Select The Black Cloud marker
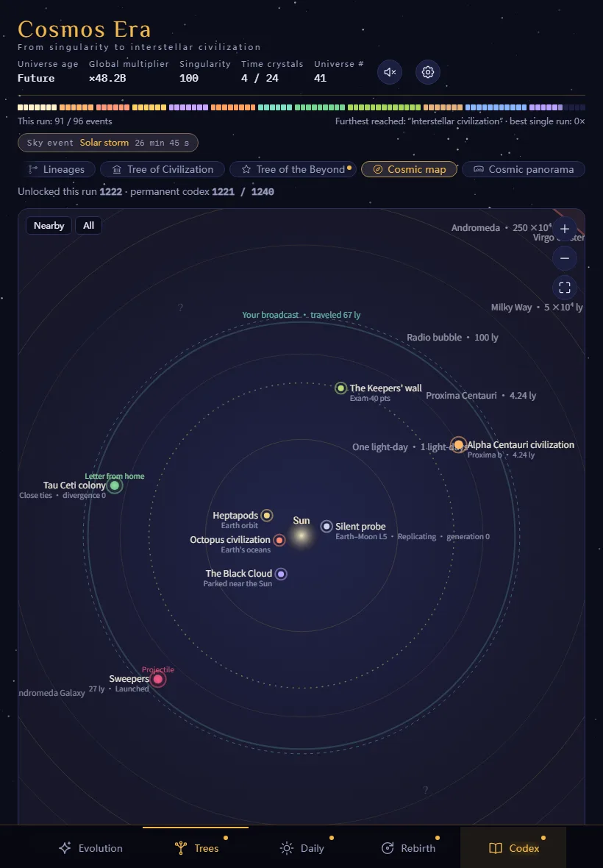The height and width of the screenshot is (868, 603). (x=281, y=574)
